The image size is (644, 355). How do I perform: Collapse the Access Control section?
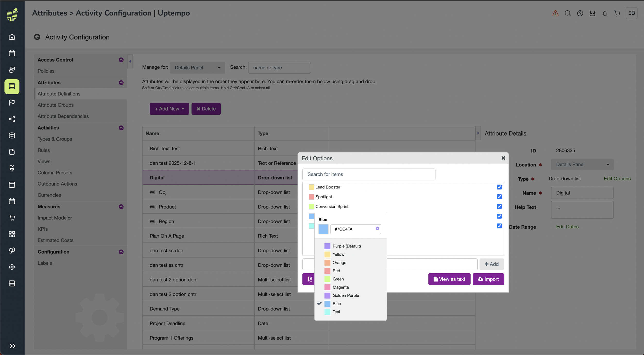[x=121, y=60]
